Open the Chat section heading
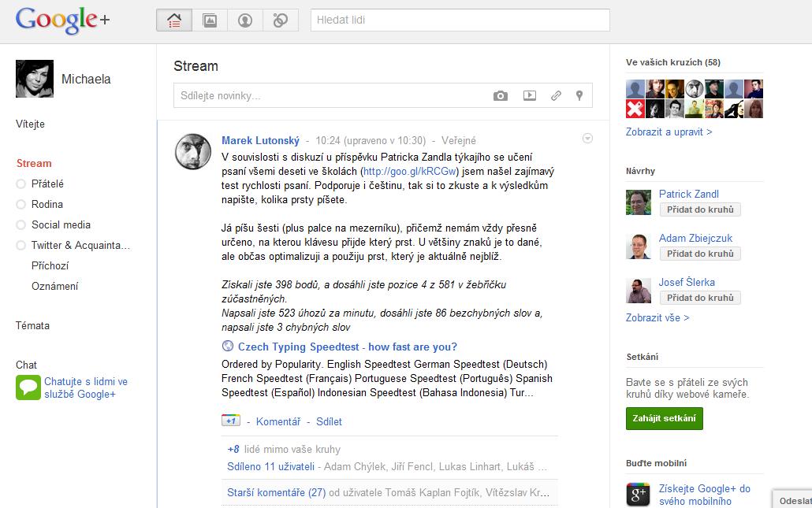The image size is (812, 508). 26,365
